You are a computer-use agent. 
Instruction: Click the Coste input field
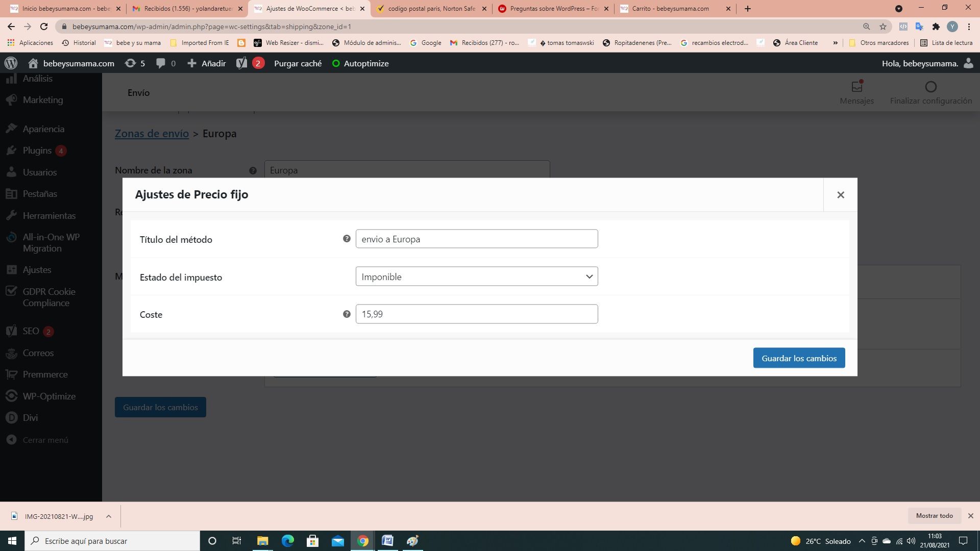pyautogui.click(x=477, y=314)
